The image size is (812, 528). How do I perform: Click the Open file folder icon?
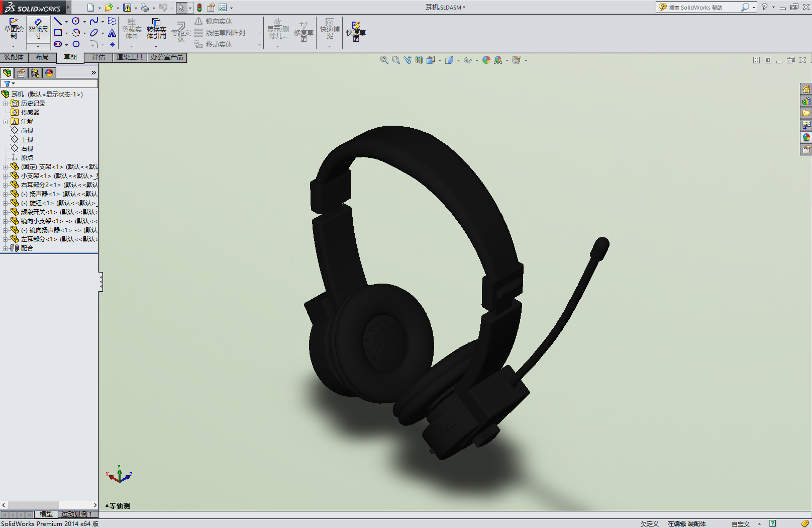[109, 8]
